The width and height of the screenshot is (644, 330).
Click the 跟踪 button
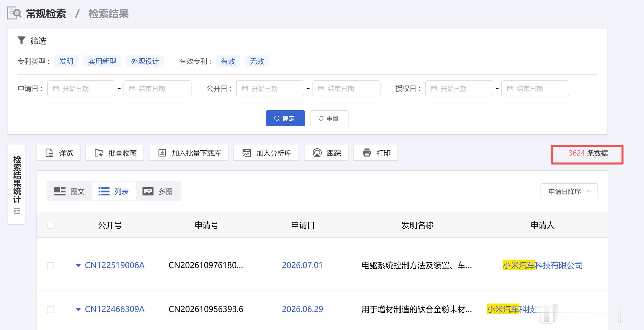point(326,153)
